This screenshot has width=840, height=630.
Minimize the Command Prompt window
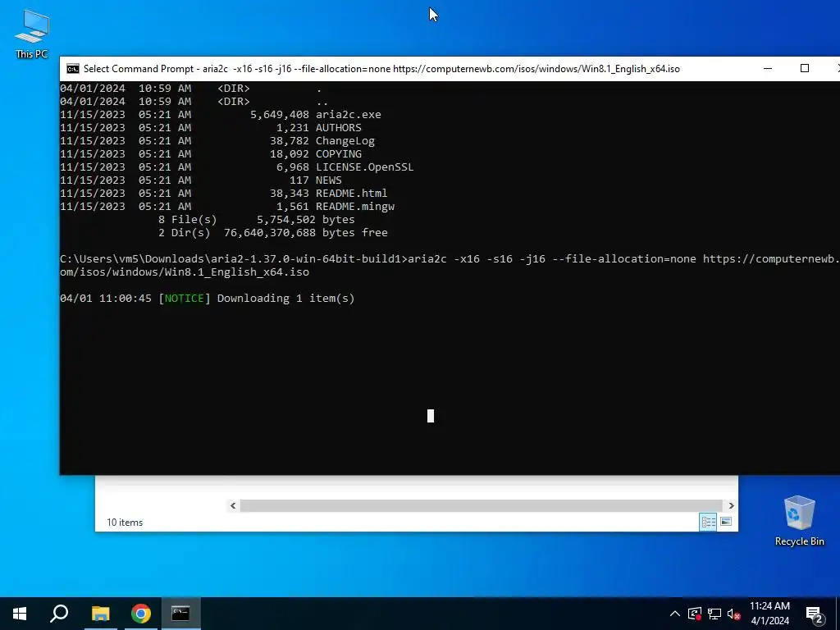point(768,69)
